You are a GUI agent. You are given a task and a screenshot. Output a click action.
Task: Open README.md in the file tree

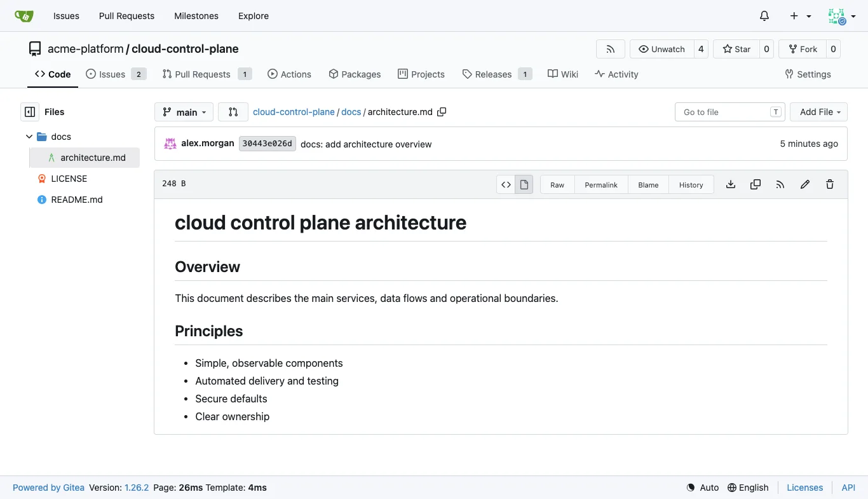77,200
